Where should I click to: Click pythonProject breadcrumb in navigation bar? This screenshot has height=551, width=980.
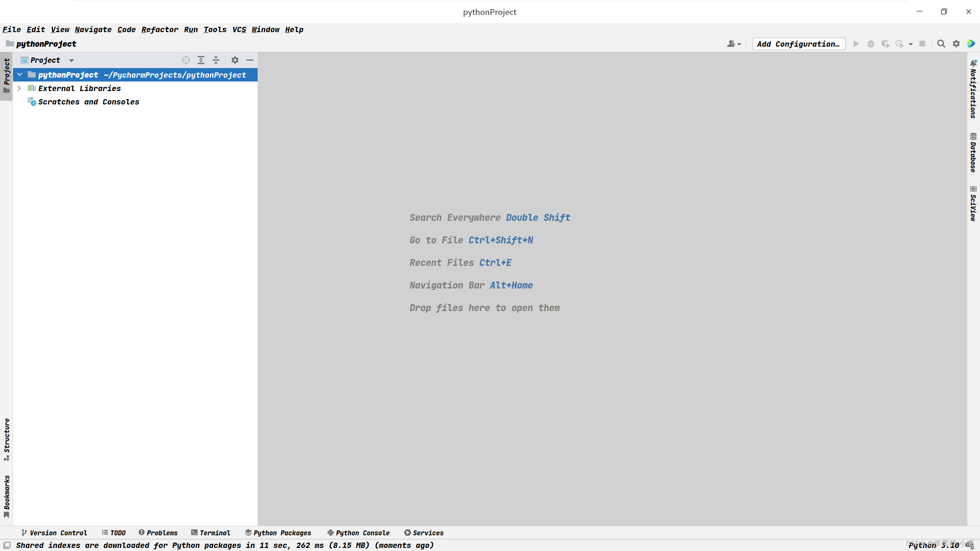(x=41, y=44)
